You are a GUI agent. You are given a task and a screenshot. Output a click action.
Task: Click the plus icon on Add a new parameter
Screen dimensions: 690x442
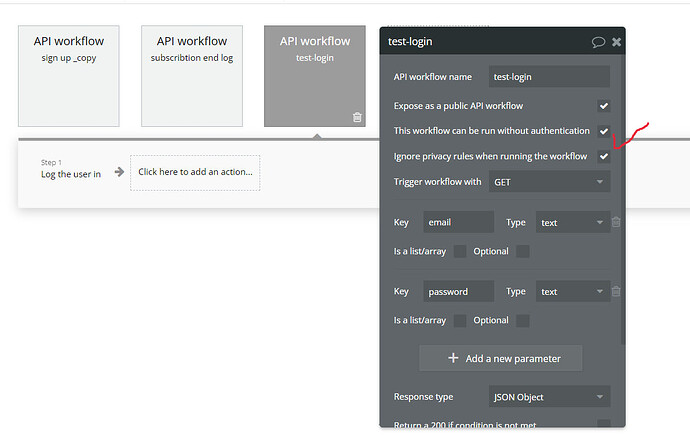click(453, 358)
